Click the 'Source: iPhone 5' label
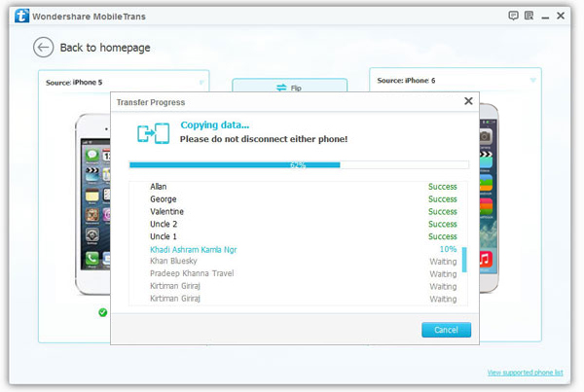Screen dimensions: 584x392 point(74,83)
